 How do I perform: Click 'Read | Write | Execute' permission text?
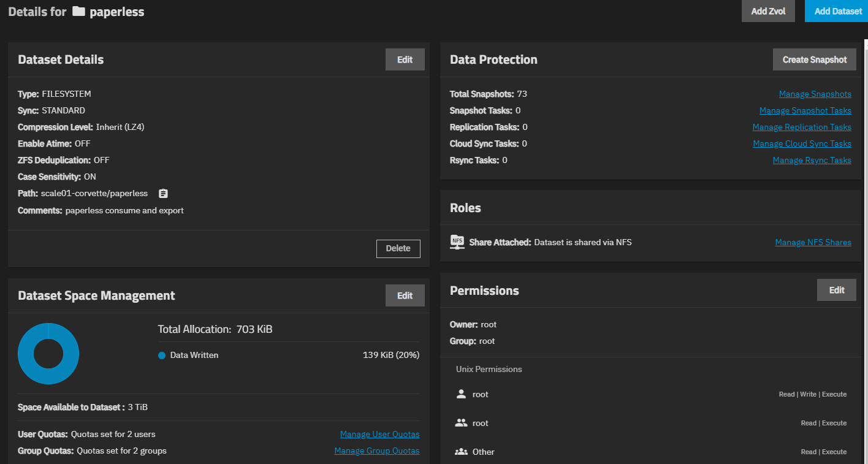point(813,394)
